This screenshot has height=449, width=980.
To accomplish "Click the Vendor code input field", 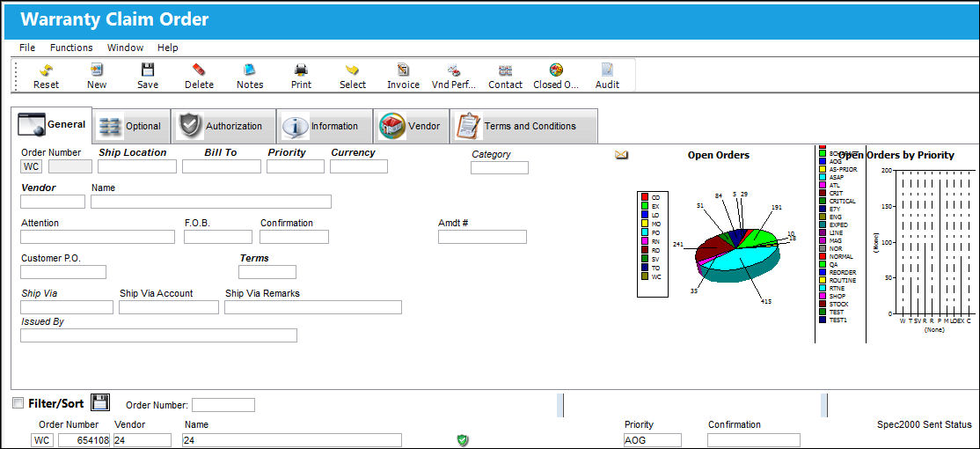I will [x=53, y=202].
